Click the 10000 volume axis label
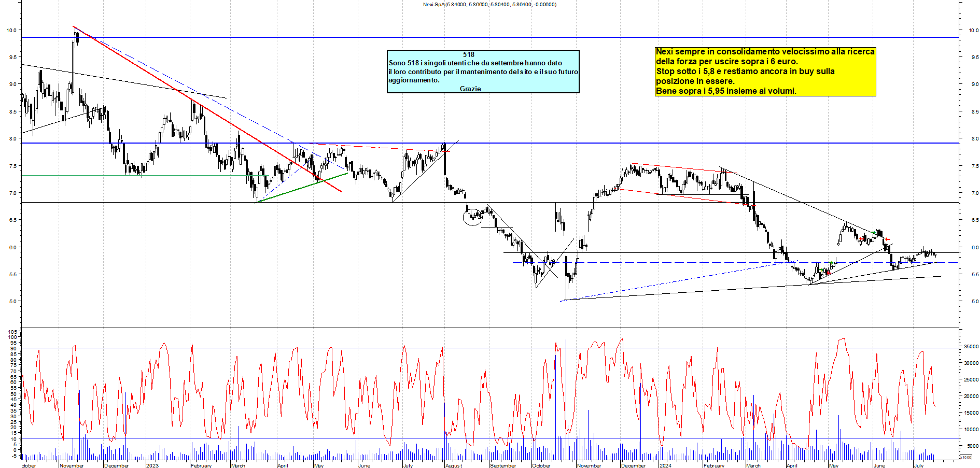 coord(971,429)
